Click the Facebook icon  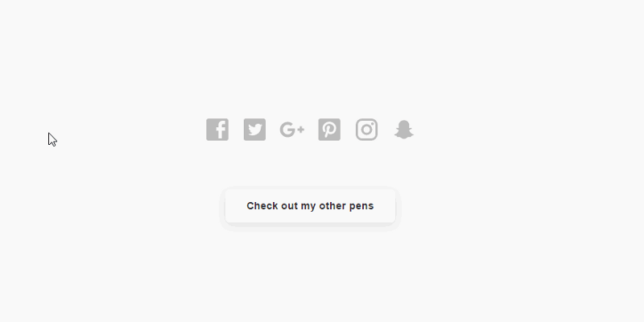point(217,130)
